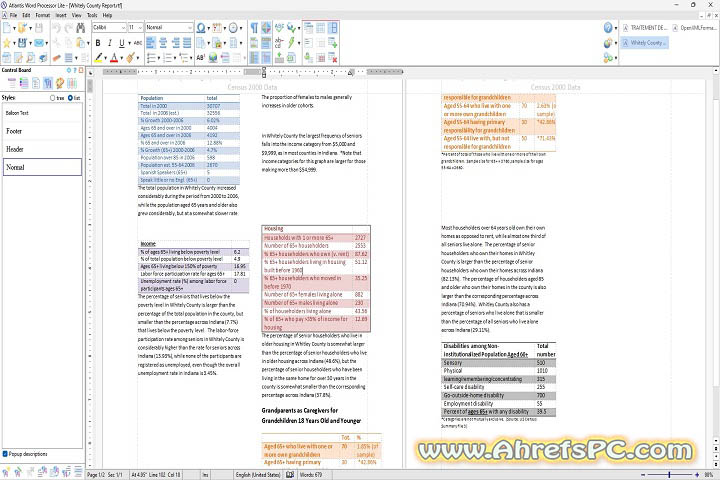
Task: Select the 'tree' styles view radio
Action: (x=52, y=98)
